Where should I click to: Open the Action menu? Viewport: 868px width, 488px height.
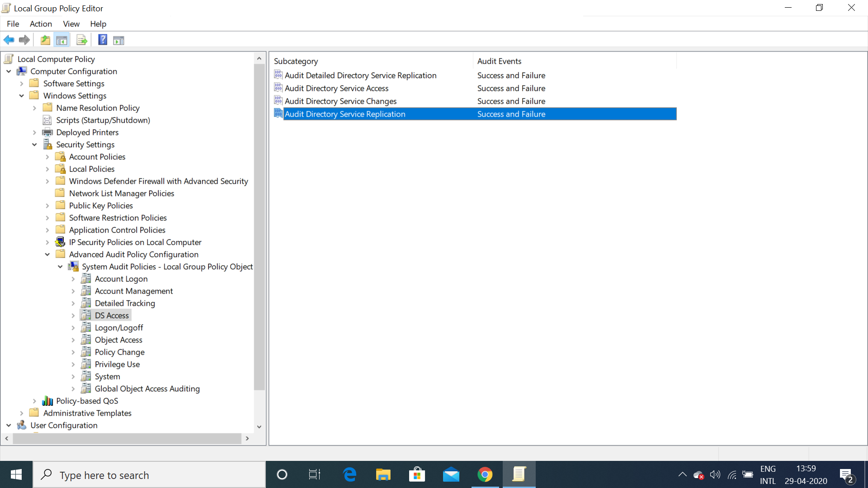tap(41, 24)
